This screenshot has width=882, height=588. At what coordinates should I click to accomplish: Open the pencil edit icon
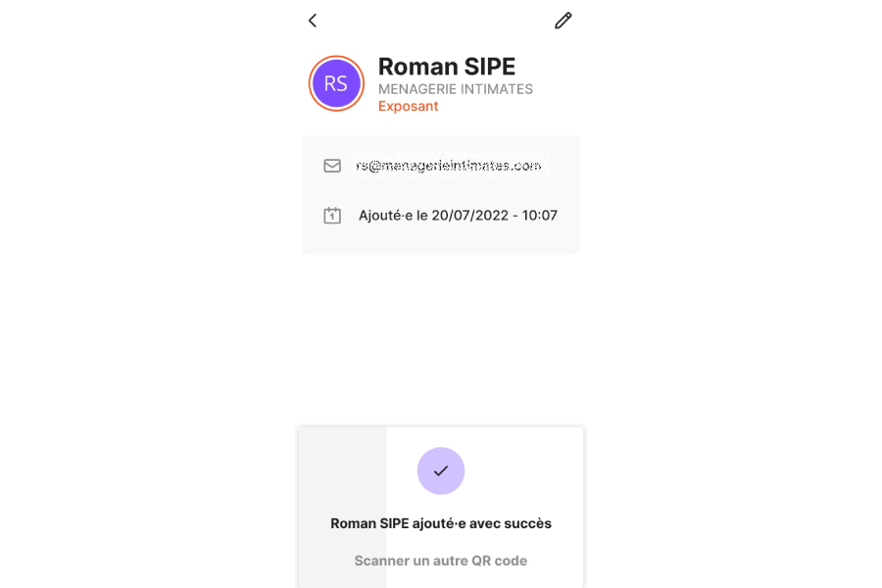563,21
